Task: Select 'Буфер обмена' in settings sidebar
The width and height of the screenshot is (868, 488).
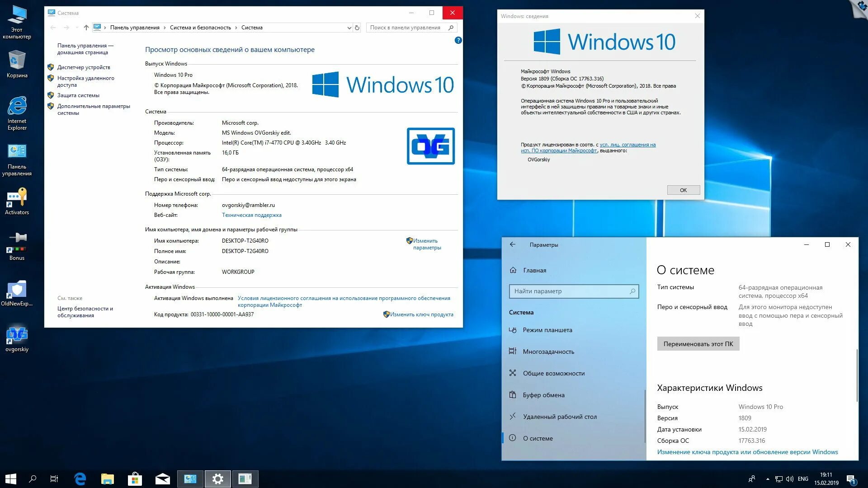Action: [x=544, y=395]
